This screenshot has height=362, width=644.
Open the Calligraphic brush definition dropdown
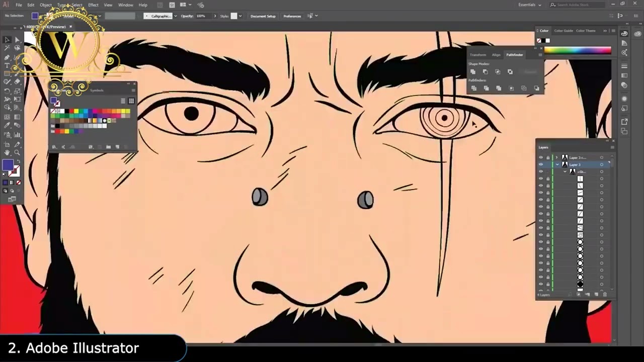click(x=175, y=16)
